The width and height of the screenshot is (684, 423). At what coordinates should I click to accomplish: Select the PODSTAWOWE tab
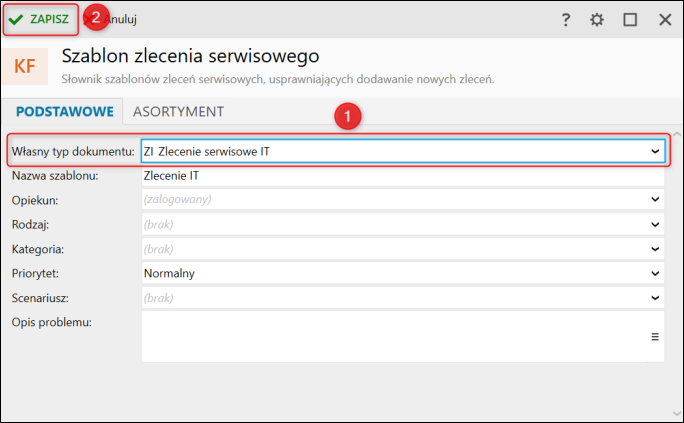65,112
